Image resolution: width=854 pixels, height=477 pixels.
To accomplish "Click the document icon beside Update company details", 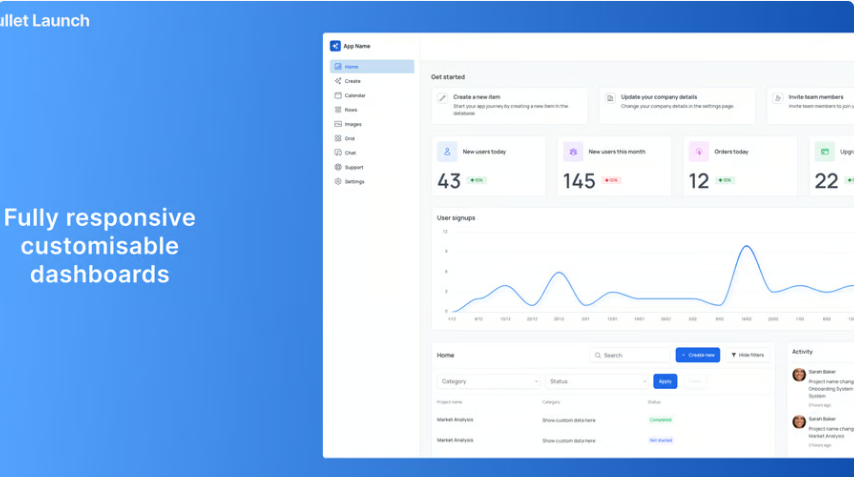I will [610, 98].
